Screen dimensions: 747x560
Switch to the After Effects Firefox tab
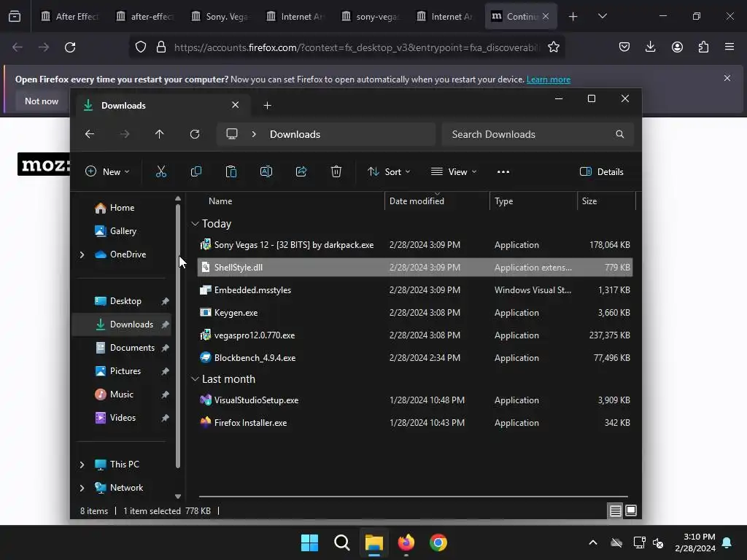(69, 16)
